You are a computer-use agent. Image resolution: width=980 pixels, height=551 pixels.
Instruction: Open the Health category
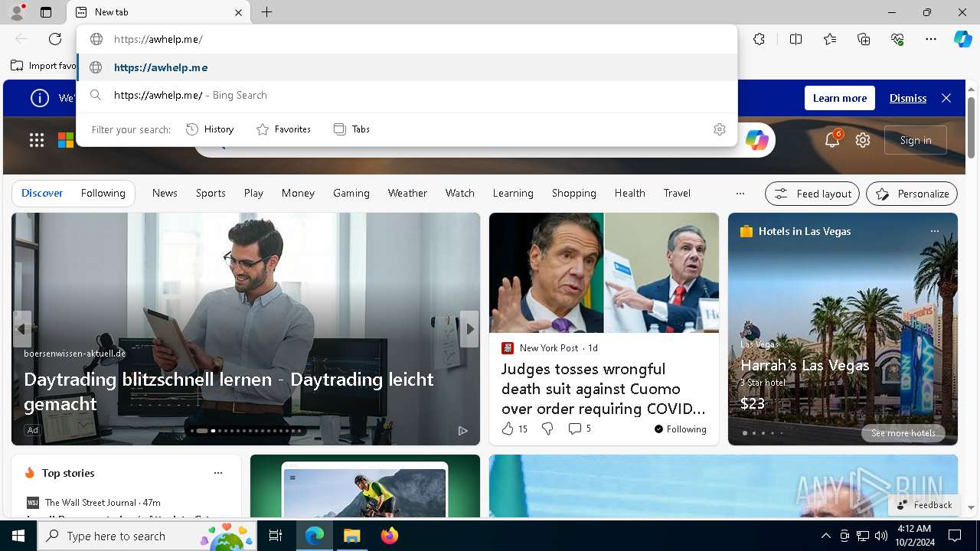(x=629, y=193)
